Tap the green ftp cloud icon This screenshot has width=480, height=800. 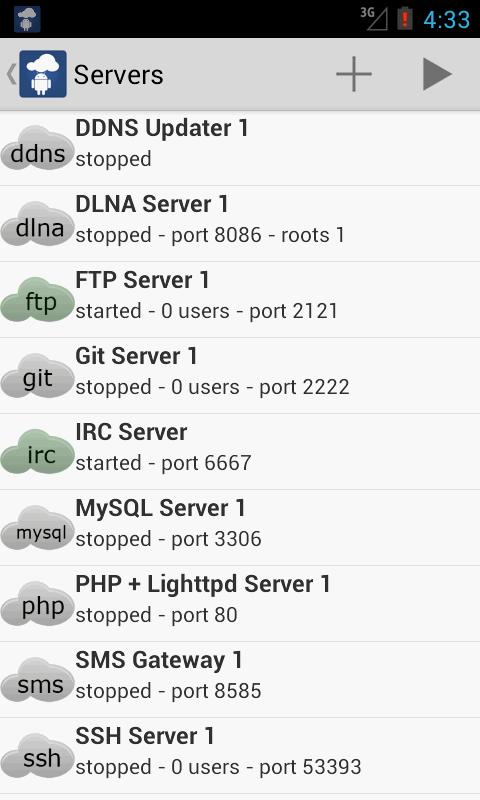(x=38, y=300)
